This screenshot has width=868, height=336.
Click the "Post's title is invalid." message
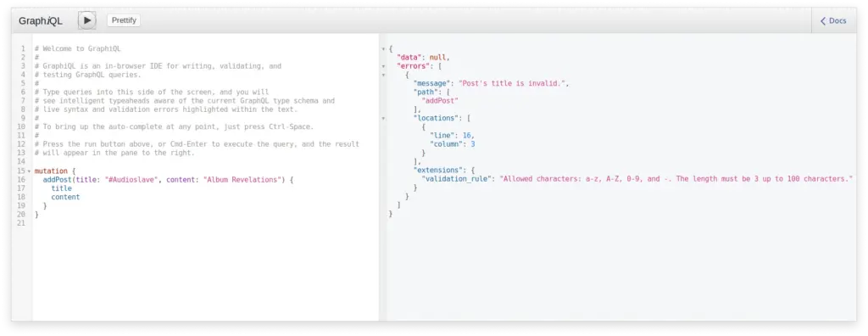pos(512,83)
